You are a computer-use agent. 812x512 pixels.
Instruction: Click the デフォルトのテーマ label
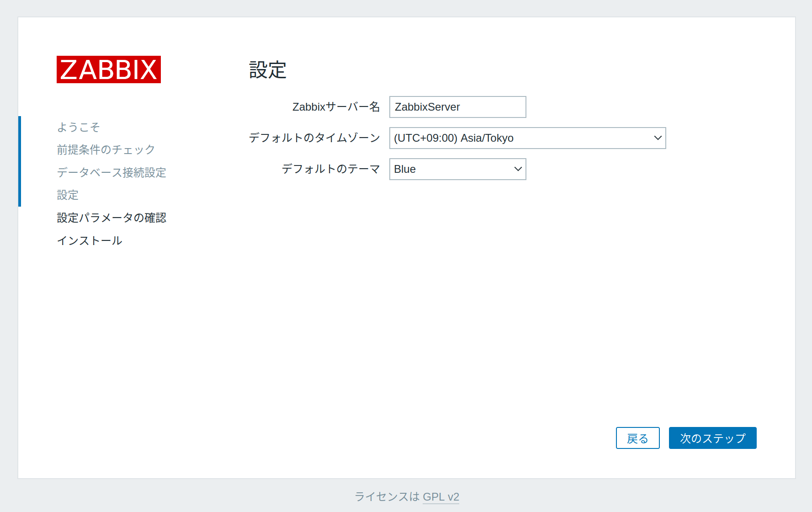click(331, 169)
